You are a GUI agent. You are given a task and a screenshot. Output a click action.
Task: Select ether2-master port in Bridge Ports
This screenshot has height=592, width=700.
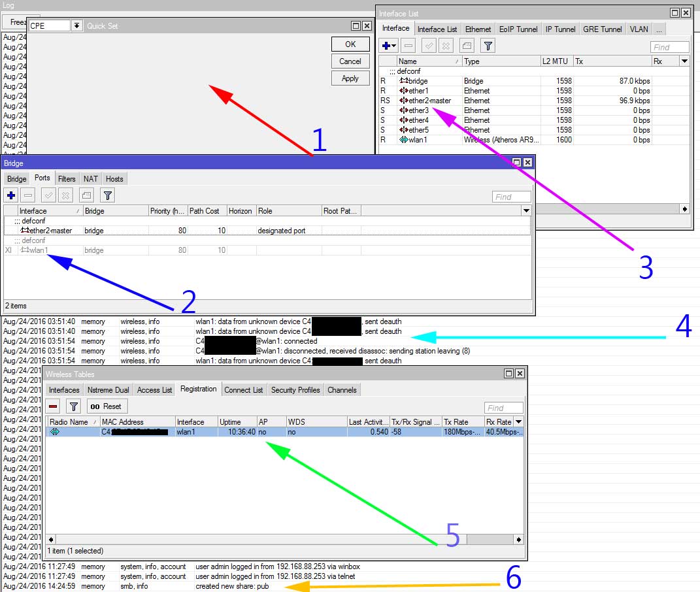coord(267,231)
